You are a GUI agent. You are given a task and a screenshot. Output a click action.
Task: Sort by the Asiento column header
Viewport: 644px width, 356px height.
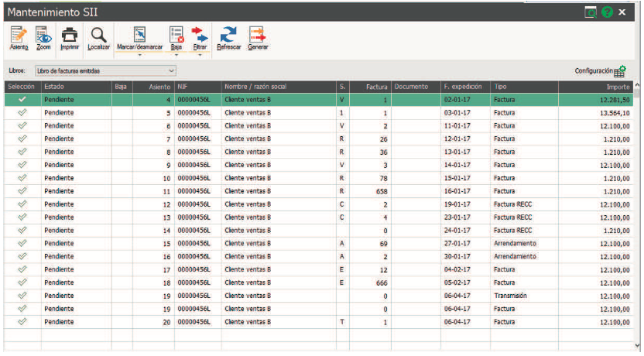(x=153, y=87)
